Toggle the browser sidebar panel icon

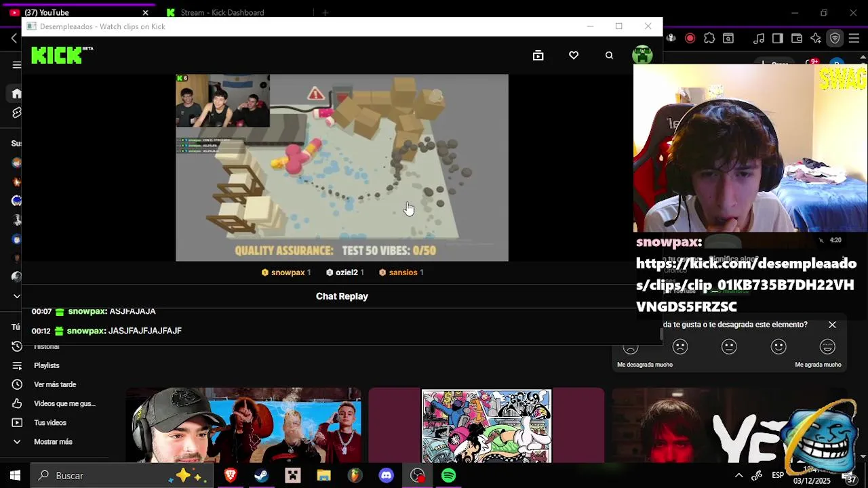point(778,39)
